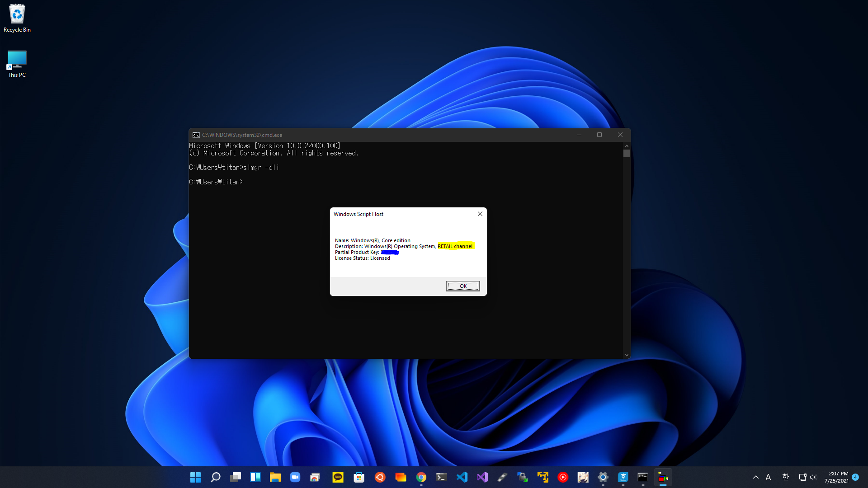Click the cmd vertical scrollbar thumb
Image resolution: width=868 pixels, height=488 pixels.
coord(627,154)
